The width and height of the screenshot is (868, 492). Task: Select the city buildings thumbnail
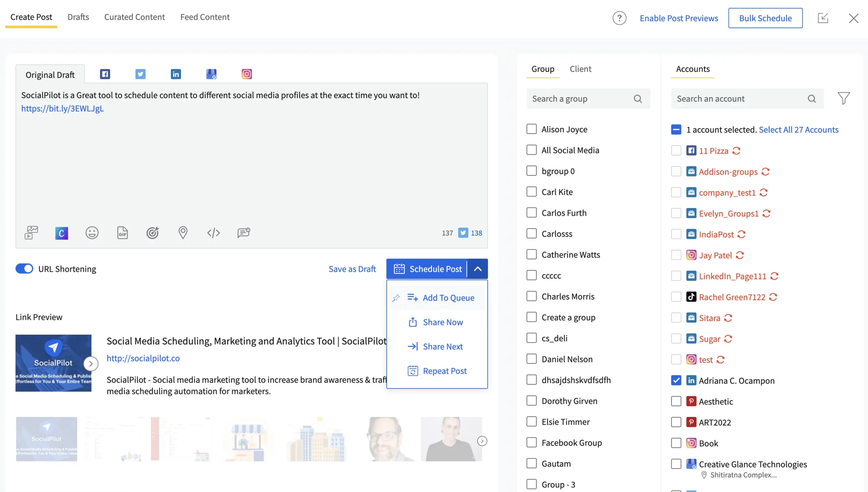pos(316,439)
